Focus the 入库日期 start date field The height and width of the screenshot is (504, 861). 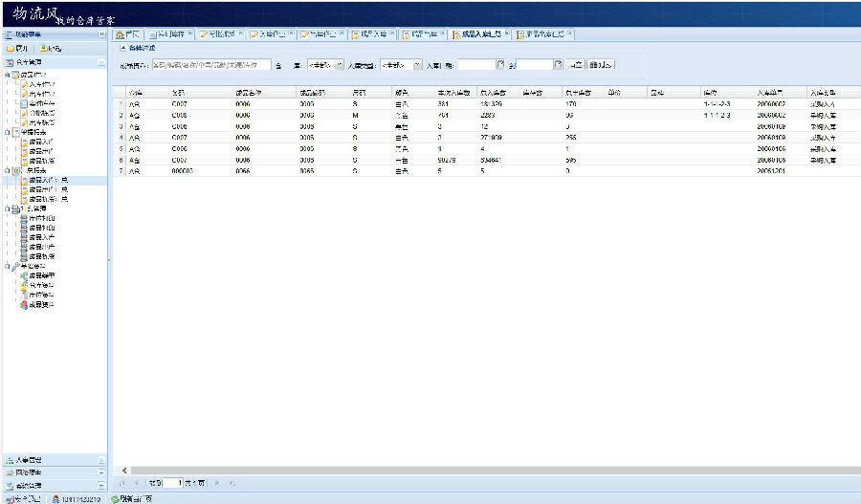[476, 65]
